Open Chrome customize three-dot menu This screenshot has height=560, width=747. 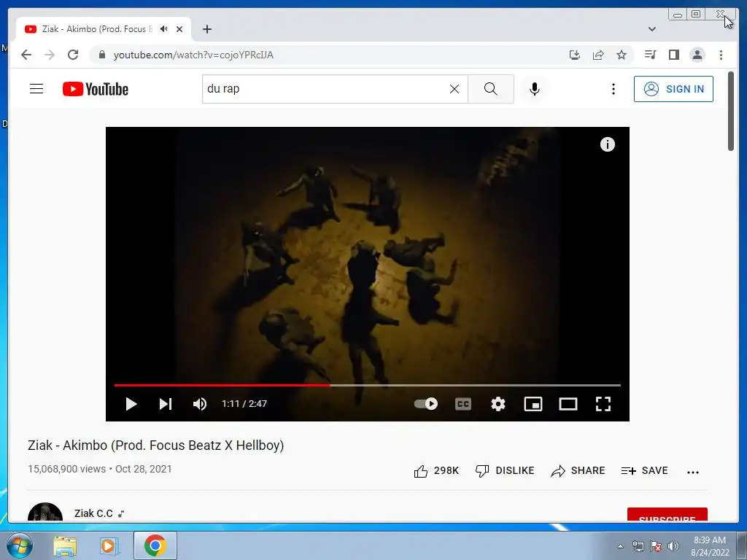pyautogui.click(x=721, y=55)
